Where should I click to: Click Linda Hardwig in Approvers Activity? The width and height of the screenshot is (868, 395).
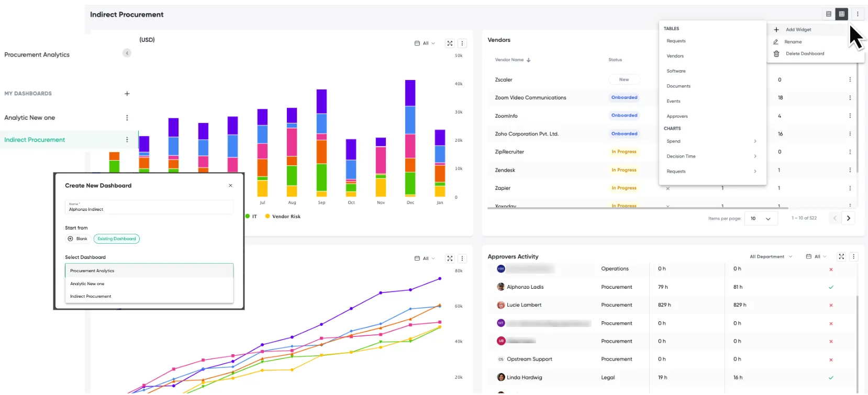click(x=525, y=378)
